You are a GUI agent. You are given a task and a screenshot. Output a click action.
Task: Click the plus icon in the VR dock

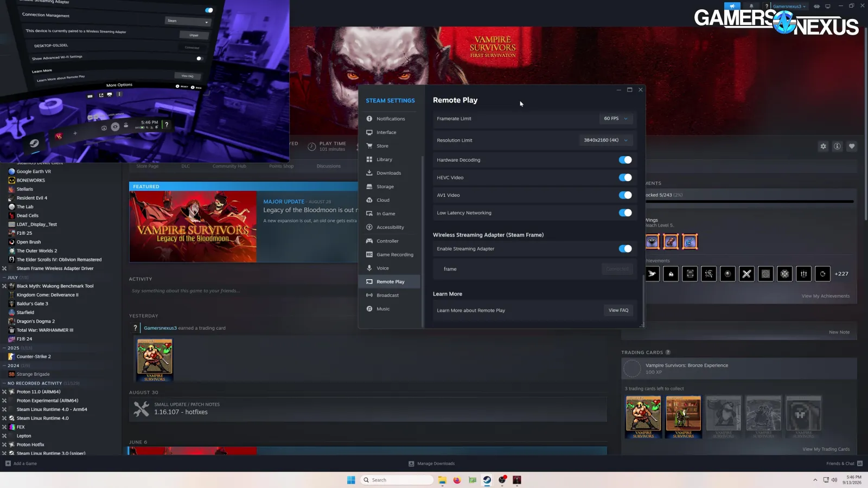pos(75,133)
